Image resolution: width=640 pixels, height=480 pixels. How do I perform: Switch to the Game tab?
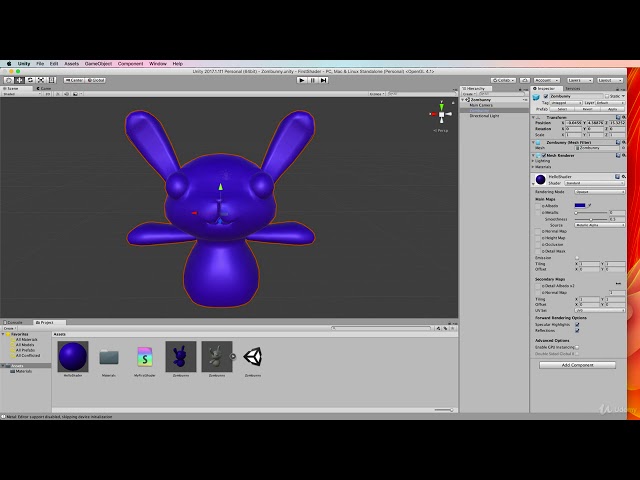44,89
